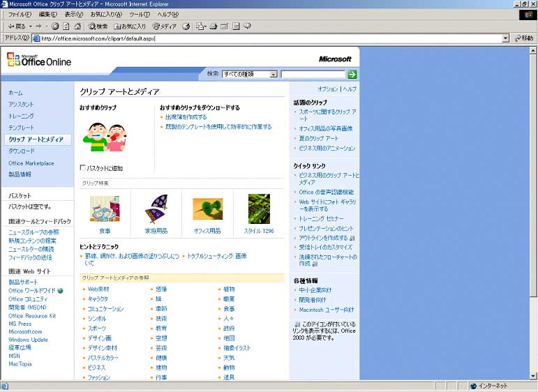Click the green search Go arrow button
Screen dimensions: 538x392
coord(352,74)
